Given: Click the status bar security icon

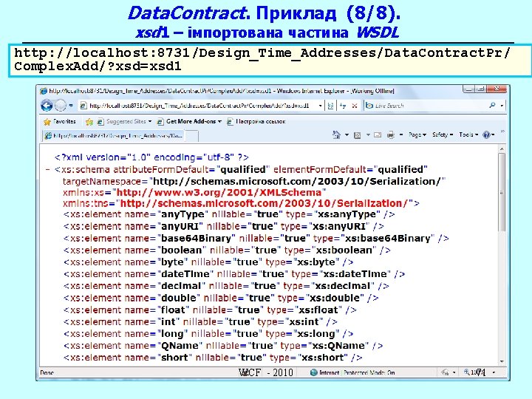Looking at the screenshot, I should click(445, 372).
